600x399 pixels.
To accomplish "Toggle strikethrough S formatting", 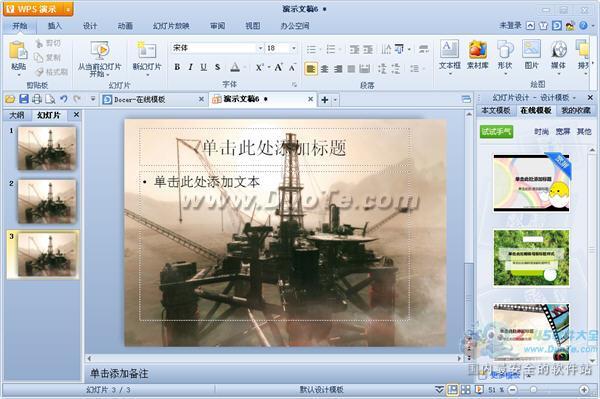I will tap(217, 67).
